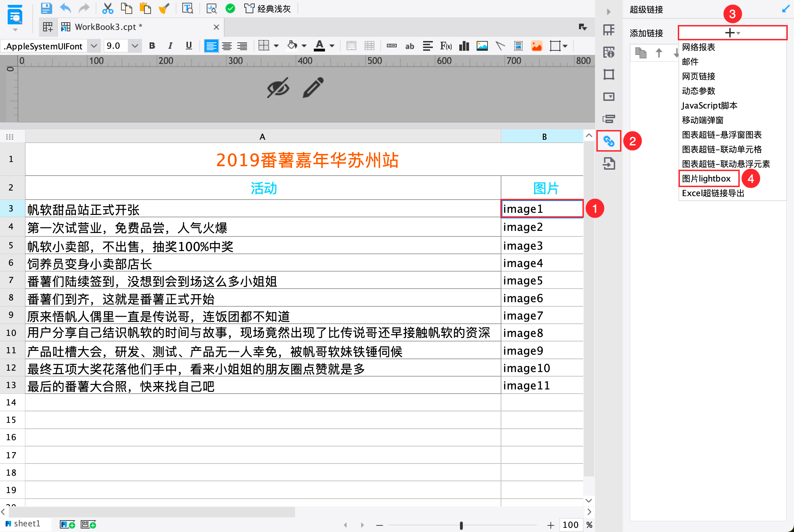Screen dimensions: 794x532
Task: Click the Cut scissors icon
Action: [x=108, y=8]
